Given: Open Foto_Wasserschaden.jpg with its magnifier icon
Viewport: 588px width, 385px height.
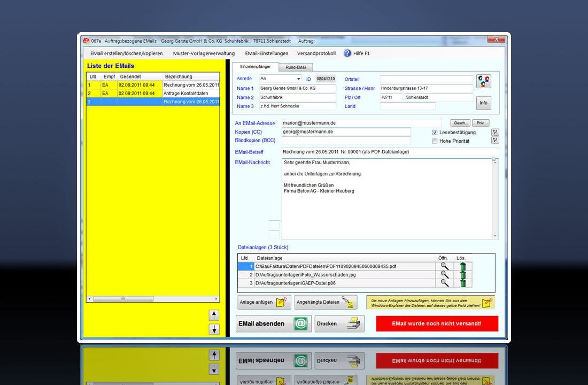Looking at the screenshot, I should (444, 274).
